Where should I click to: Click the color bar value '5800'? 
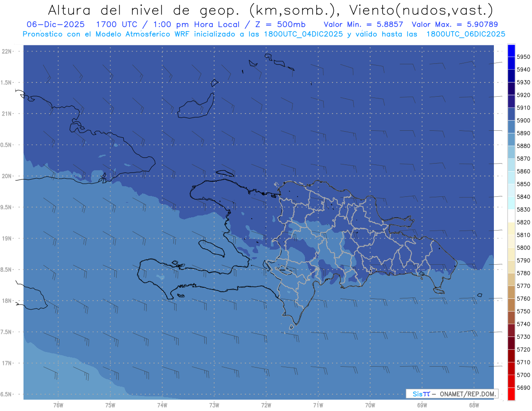524,247
